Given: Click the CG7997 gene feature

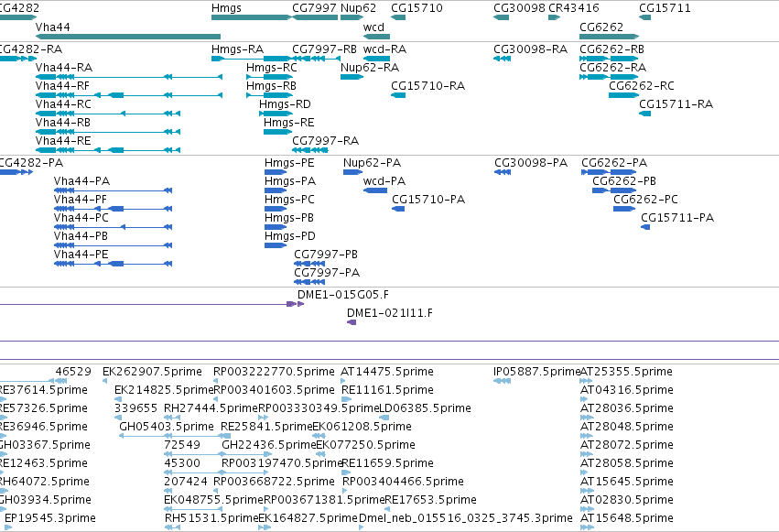Looking at the screenshot, I should pyautogui.click(x=315, y=17).
